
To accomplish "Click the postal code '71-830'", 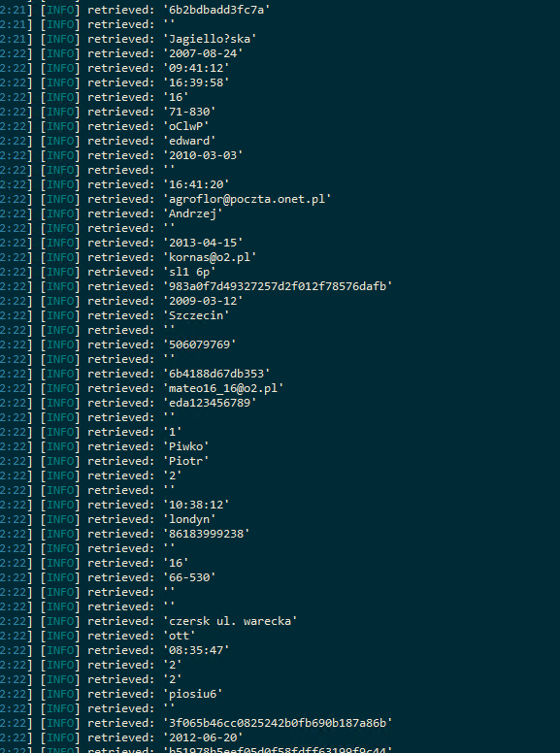I will coord(189,112).
